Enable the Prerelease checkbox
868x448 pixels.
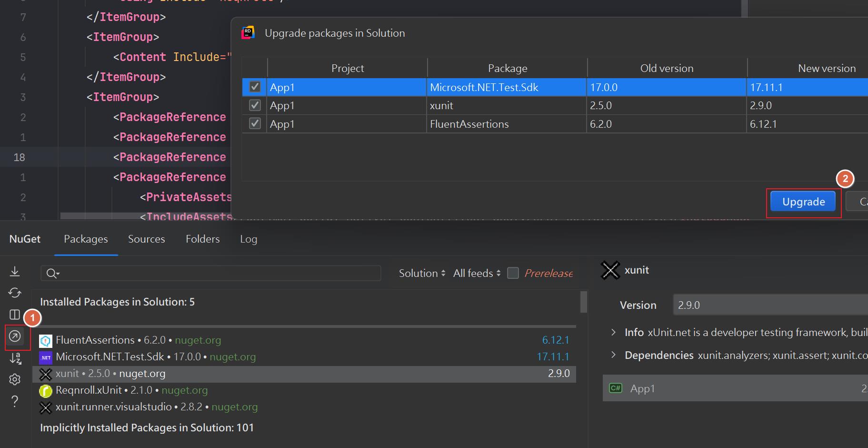click(513, 273)
